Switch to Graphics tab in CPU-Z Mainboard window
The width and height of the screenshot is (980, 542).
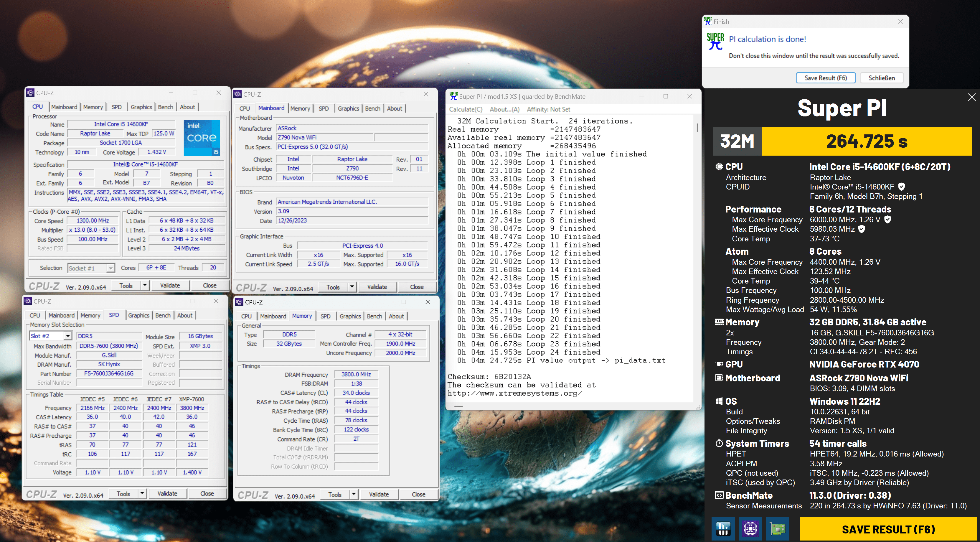click(x=348, y=108)
